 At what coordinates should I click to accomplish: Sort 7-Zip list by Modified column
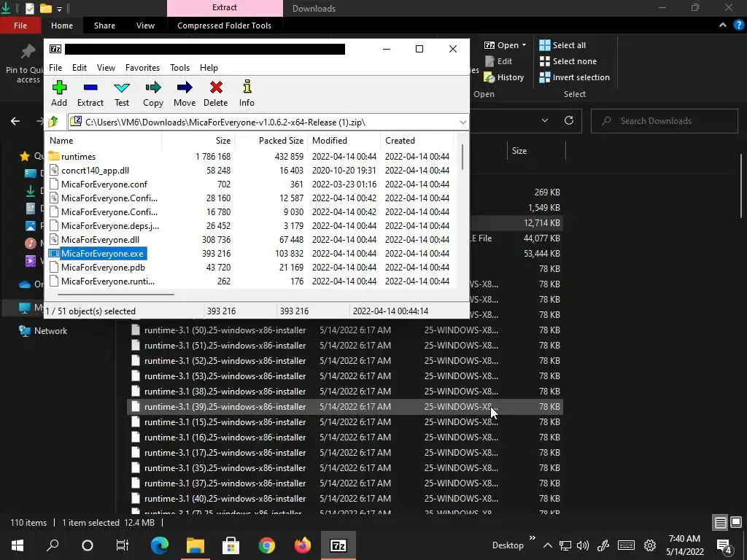tap(344, 141)
